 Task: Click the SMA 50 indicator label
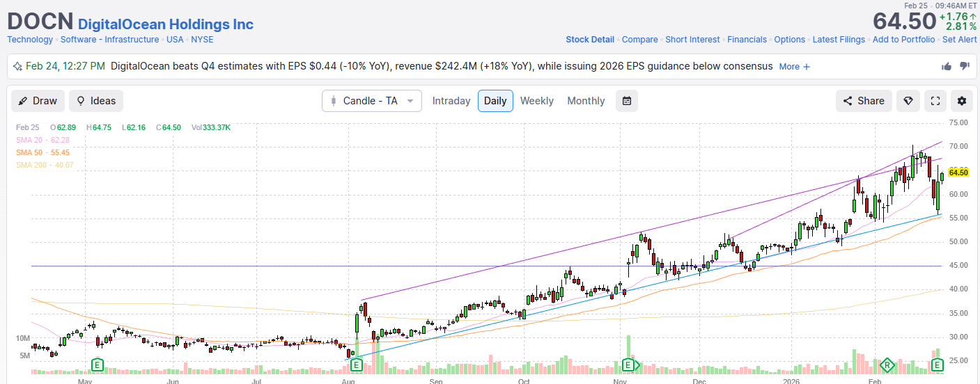point(43,152)
